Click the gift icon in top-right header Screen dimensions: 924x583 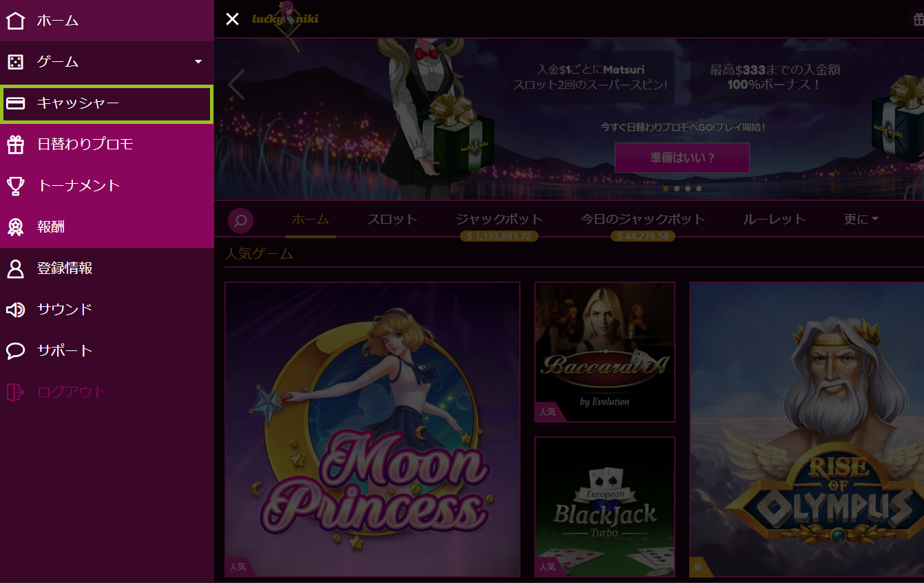tap(918, 19)
